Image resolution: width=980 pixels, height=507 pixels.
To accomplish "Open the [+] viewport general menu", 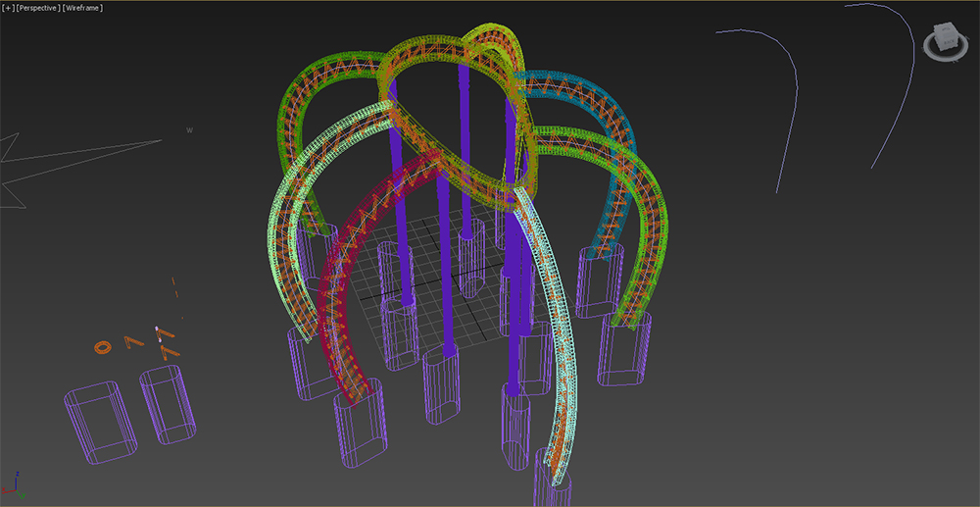I will [x=7, y=8].
